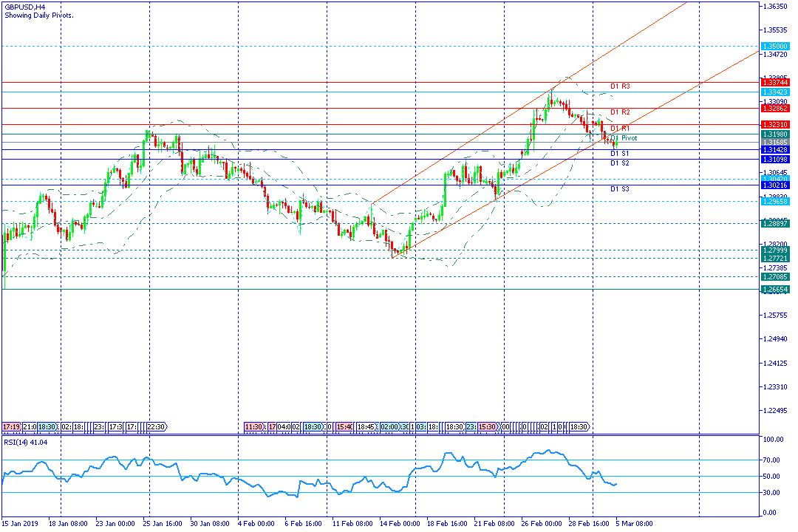Open the 22:30 news event marker

click(157, 426)
